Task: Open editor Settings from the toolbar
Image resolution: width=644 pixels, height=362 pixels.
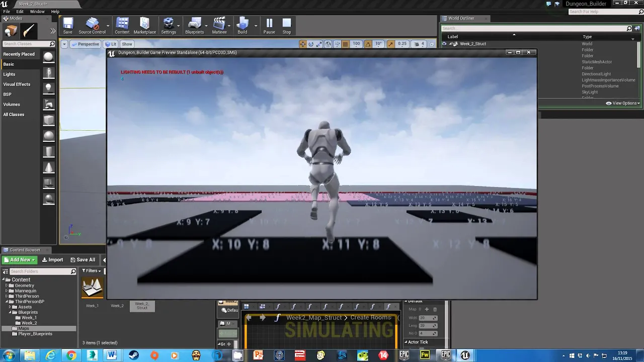Action: (x=169, y=26)
